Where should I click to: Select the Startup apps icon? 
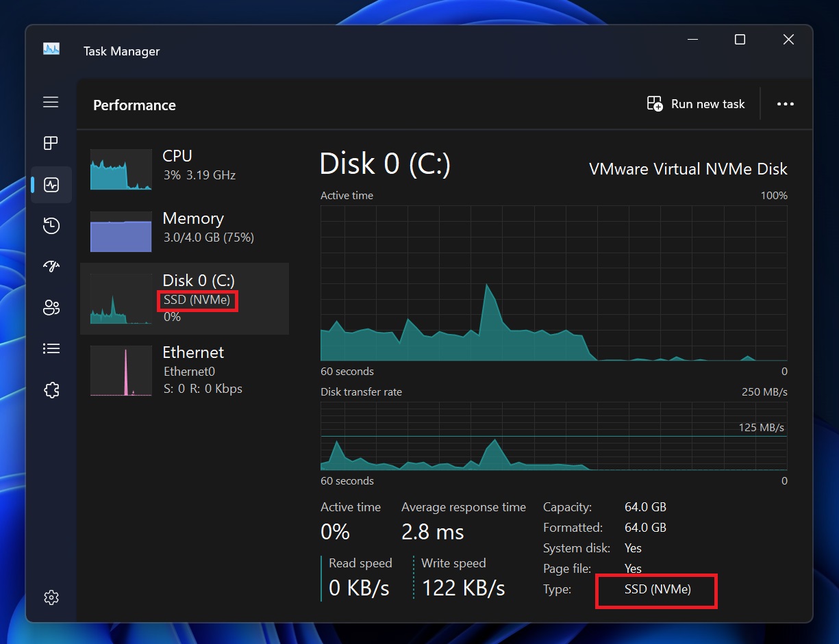point(51,266)
